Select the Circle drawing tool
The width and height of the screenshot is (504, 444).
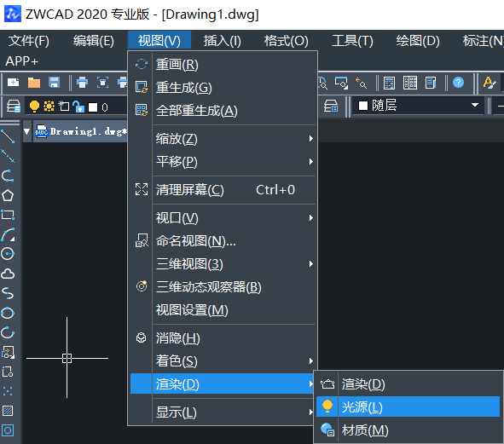point(8,254)
